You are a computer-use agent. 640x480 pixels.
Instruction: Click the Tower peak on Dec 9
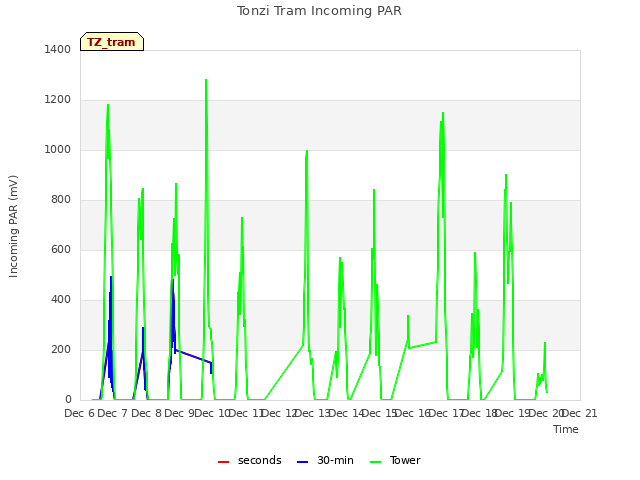206,80
